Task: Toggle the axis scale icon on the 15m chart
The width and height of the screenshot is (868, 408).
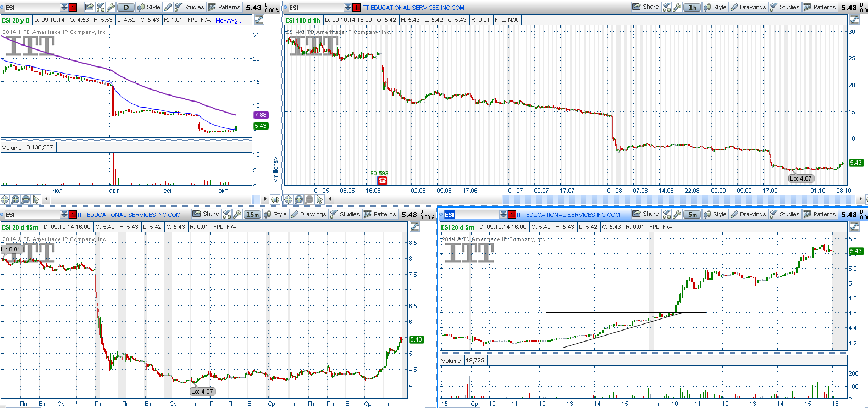Action: 414,227
